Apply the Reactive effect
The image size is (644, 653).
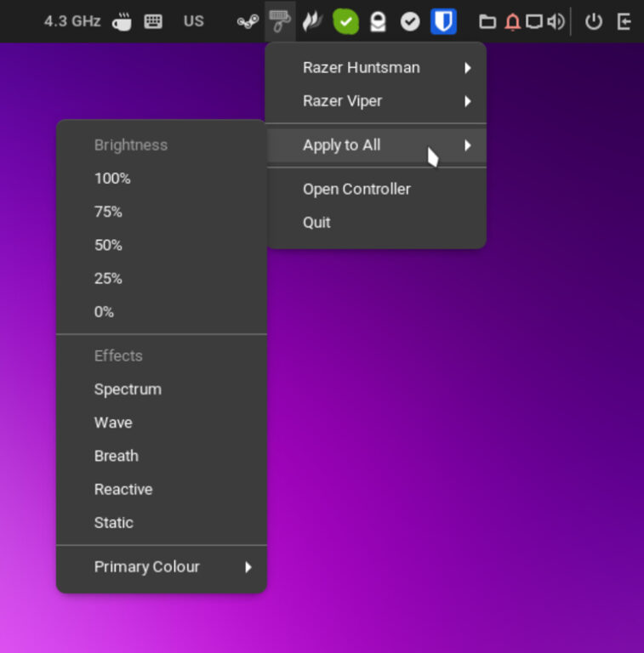pos(162,489)
